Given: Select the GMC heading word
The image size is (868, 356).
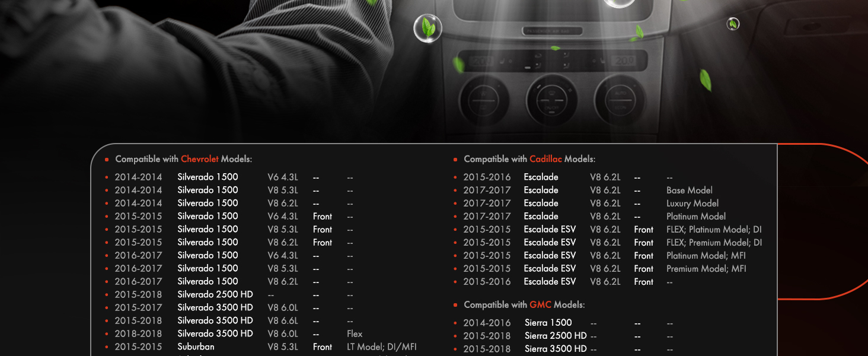Looking at the screenshot, I should pos(540,304).
